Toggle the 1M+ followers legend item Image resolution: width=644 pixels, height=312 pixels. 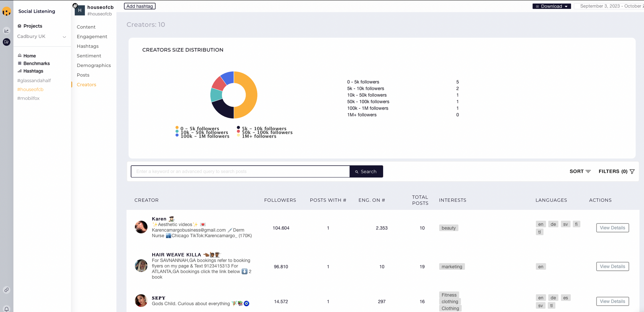(x=257, y=136)
